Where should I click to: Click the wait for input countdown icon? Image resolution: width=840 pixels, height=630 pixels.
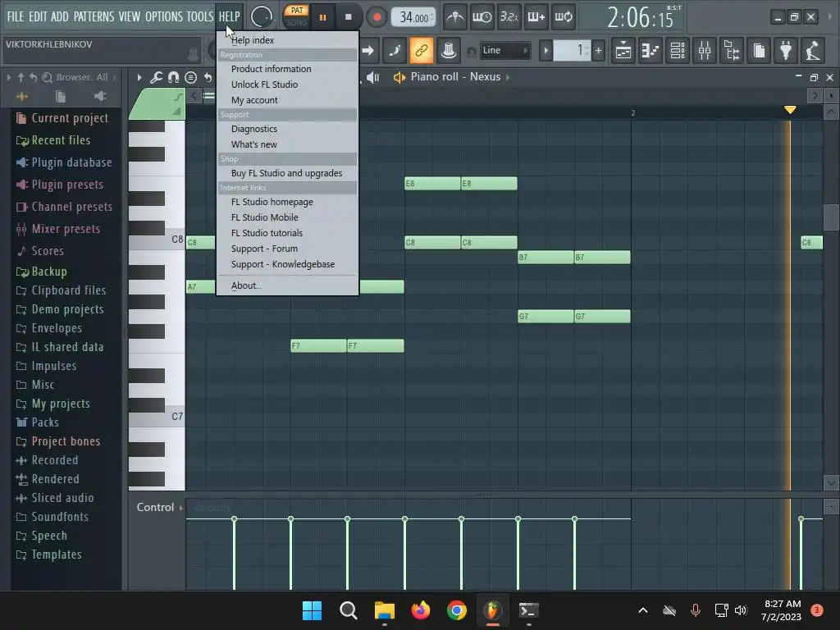coord(482,17)
